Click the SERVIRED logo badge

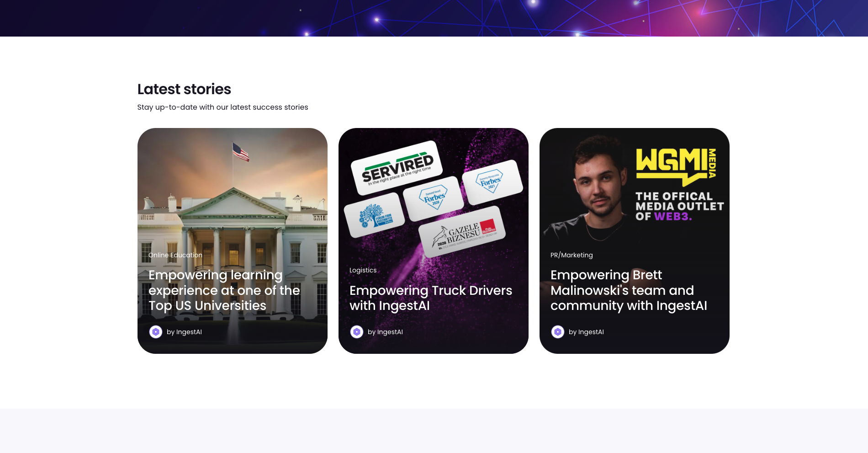point(397,168)
